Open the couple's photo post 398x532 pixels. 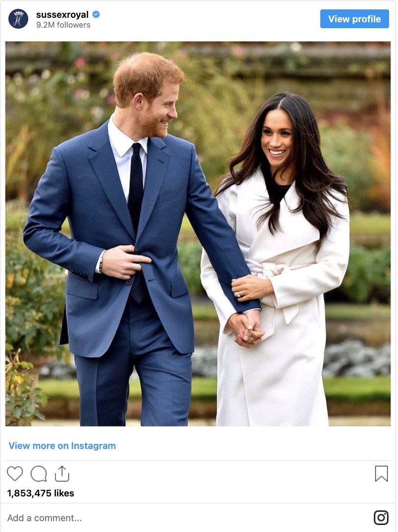(198, 234)
